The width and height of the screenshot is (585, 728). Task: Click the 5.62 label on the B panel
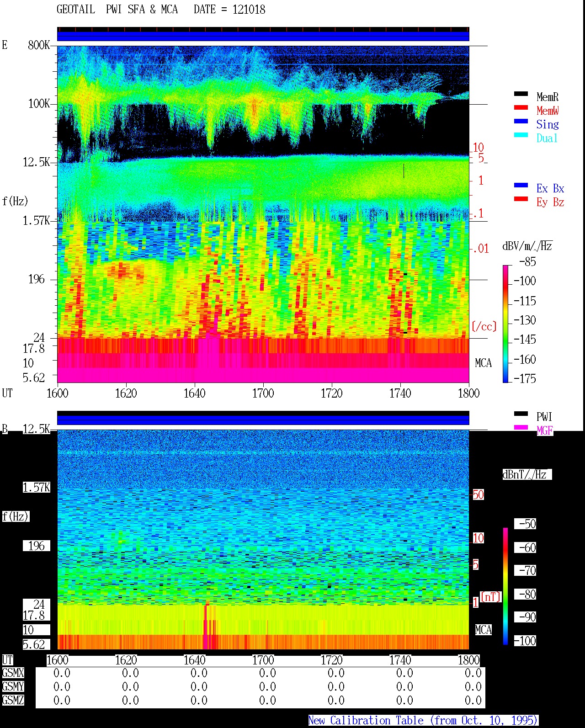pyautogui.click(x=34, y=644)
